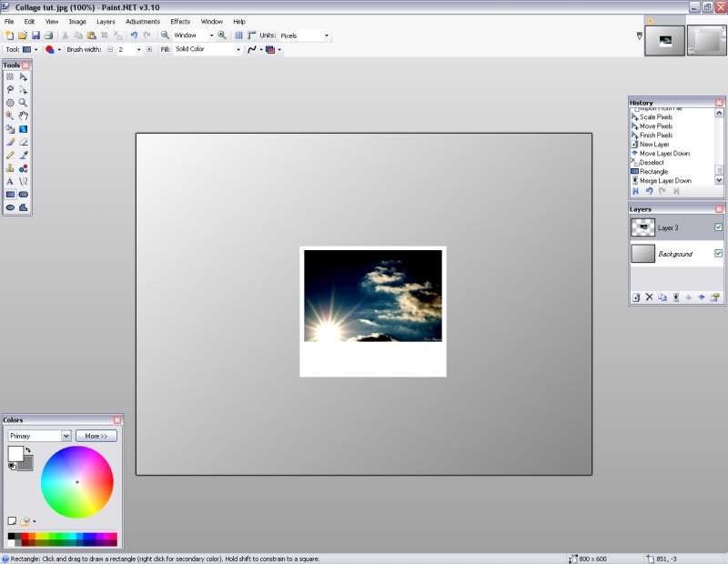Image resolution: width=728 pixels, height=564 pixels.
Task: Uncheck Background layer visibility checkbox
Action: (718, 253)
